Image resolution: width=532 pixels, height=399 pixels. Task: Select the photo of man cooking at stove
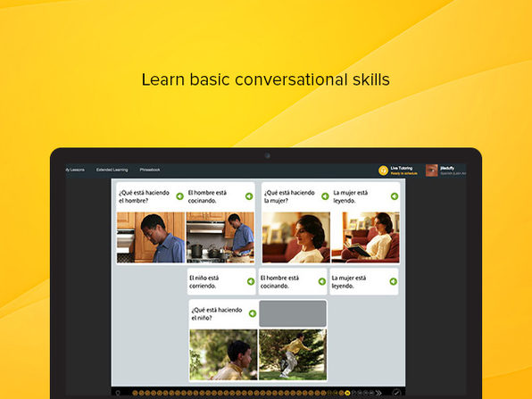(220, 237)
